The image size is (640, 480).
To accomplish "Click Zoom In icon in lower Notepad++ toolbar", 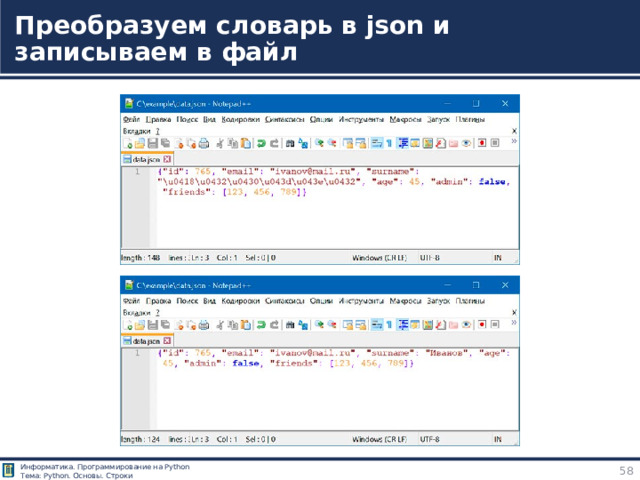I will pos(319,325).
